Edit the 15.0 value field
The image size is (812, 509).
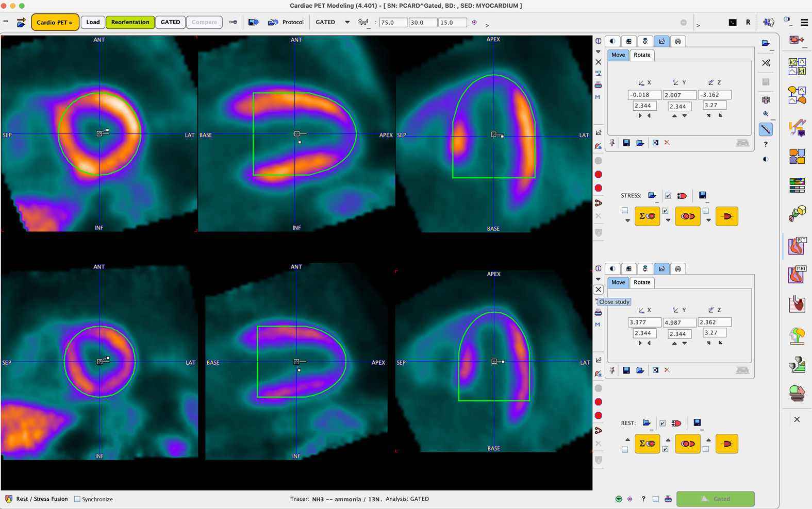pyautogui.click(x=452, y=23)
